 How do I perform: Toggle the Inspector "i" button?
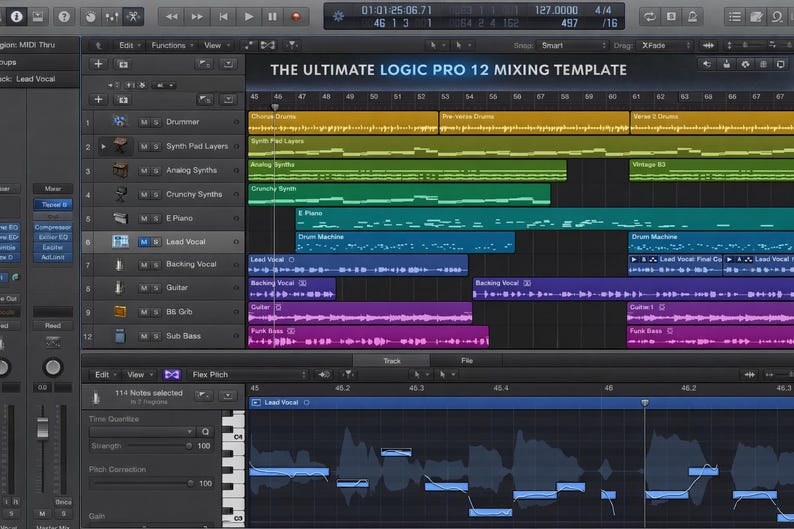pos(16,17)
